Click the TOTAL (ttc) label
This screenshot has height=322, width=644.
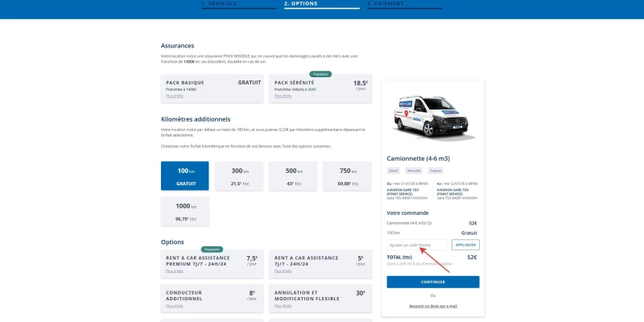pos(399,258)
